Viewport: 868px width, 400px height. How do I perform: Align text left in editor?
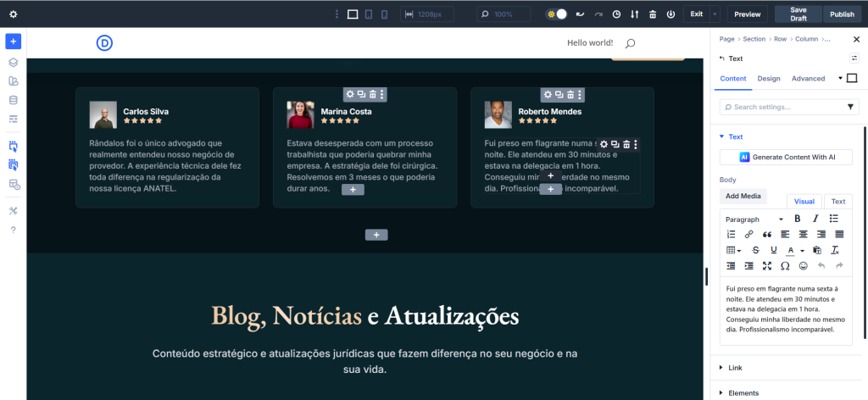pyautogui.click(x=785, y=234)
